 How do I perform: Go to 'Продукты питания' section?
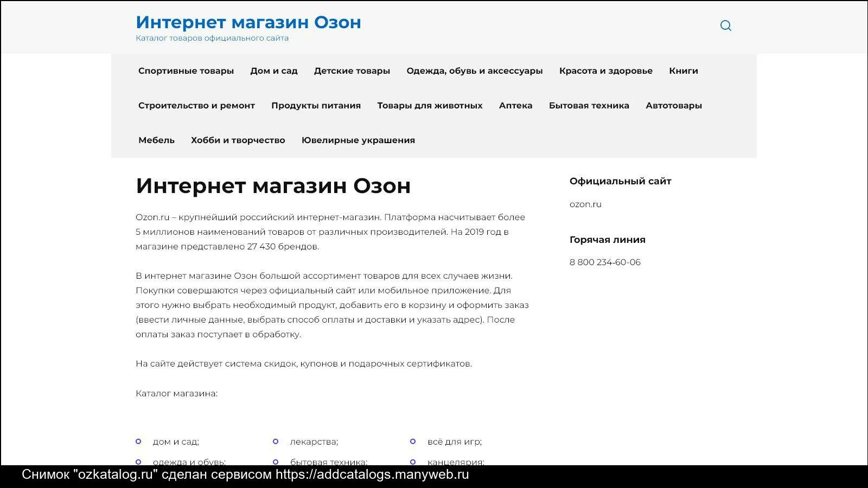316,106
